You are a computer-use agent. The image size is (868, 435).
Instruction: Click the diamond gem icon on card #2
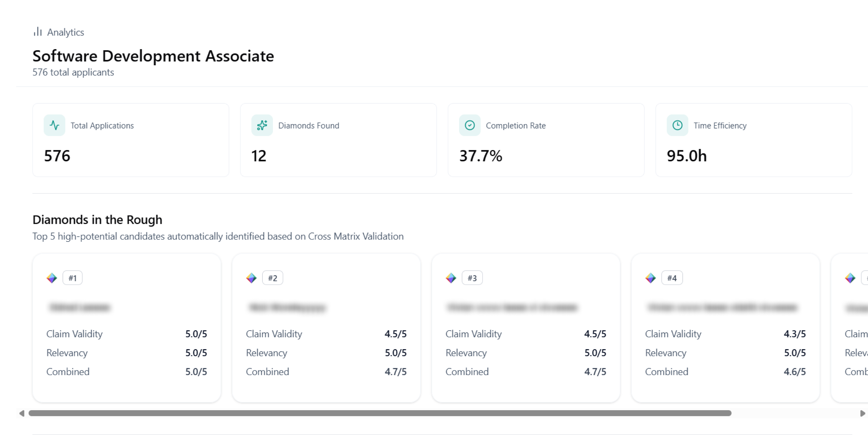click(x=251, y=278)
